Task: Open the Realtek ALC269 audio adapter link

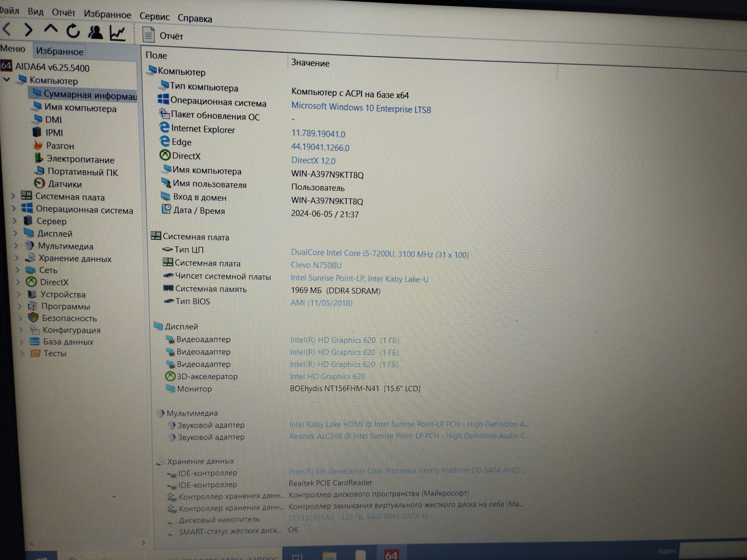Action: tap(409, 436)
